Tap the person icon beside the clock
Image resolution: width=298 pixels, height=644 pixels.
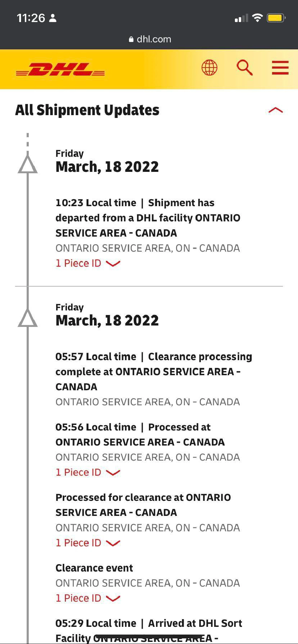[x=53, y=18]
